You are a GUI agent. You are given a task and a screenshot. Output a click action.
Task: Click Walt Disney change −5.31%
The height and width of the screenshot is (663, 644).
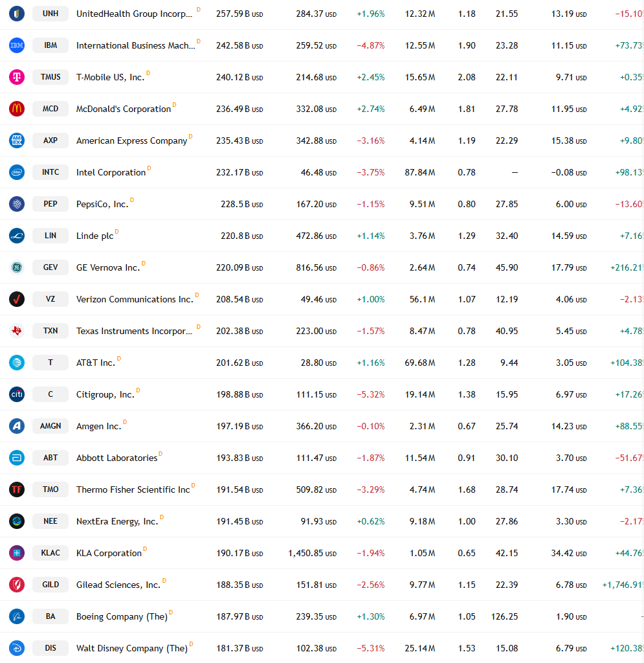[x=371, y=648]
